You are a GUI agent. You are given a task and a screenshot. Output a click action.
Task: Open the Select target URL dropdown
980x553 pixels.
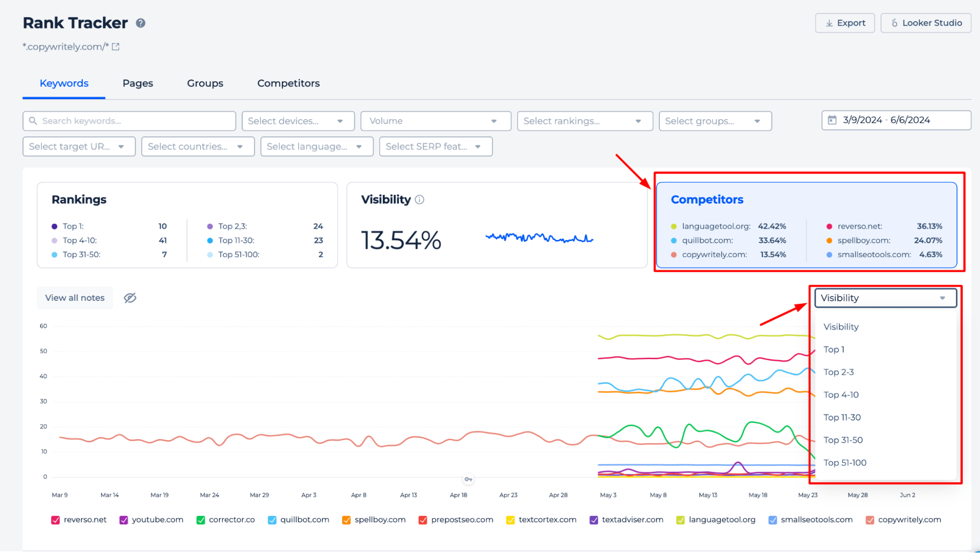[x=79, y=146]
